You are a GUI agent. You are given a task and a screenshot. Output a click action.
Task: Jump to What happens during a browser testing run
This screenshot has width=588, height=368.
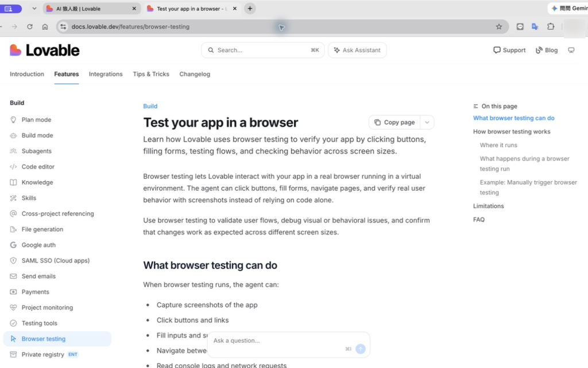525,164
